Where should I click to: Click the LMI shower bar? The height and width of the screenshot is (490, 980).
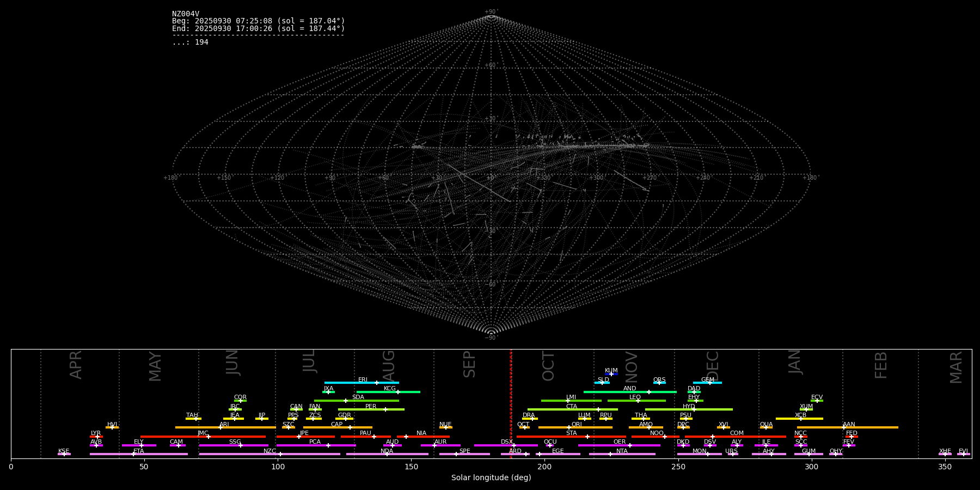[571, 401]
